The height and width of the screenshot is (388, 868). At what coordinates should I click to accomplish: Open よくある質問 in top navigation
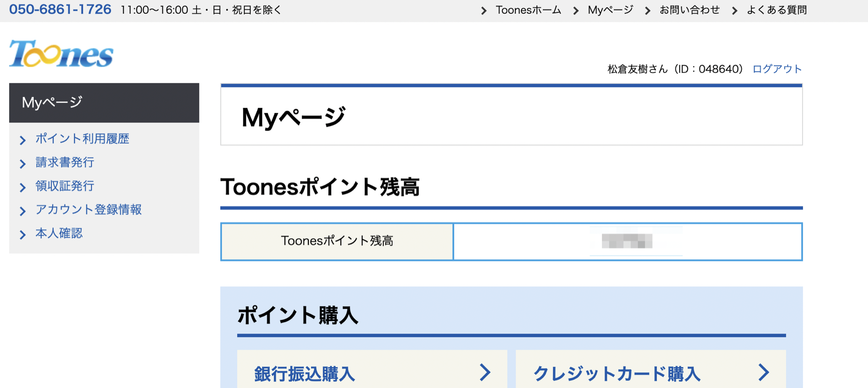tap(777, 10)
